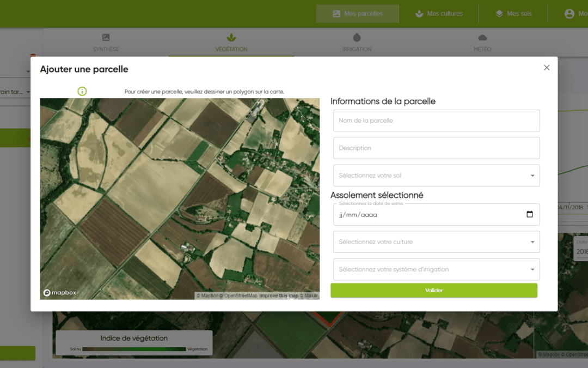Image resolution: width=588 pixels, height=368 pixels.
Task: Click the satellite map in the dialog
Action: (180, 198)
